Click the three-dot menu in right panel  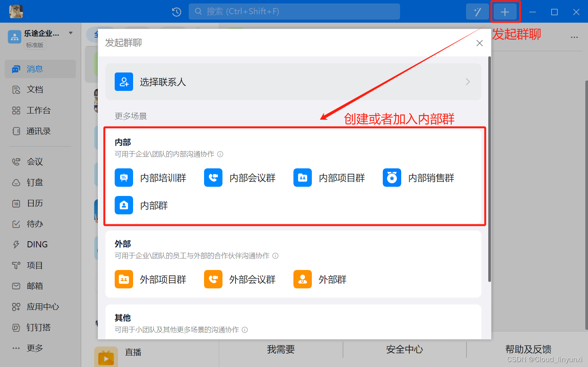coord(574,37)
